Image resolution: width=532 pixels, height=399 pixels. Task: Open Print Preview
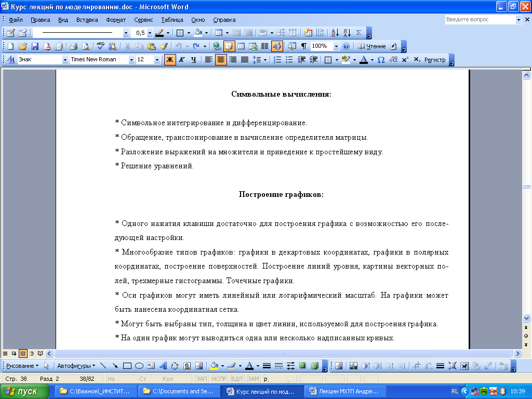coord(86,46)
